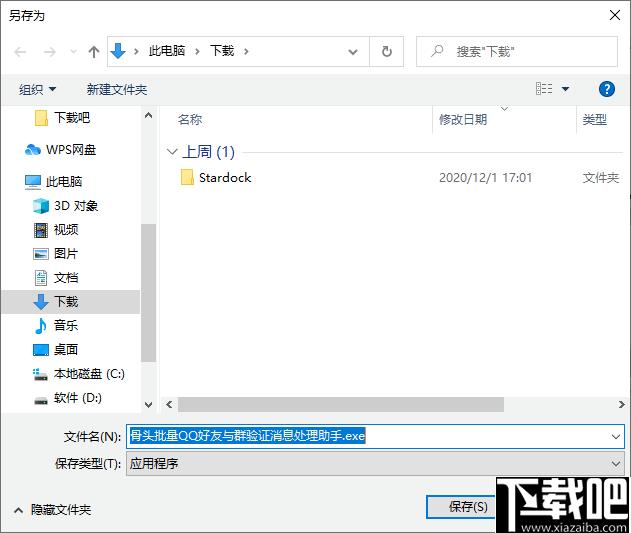Open the file name dropdown arrow

click(x=616, y=436)
